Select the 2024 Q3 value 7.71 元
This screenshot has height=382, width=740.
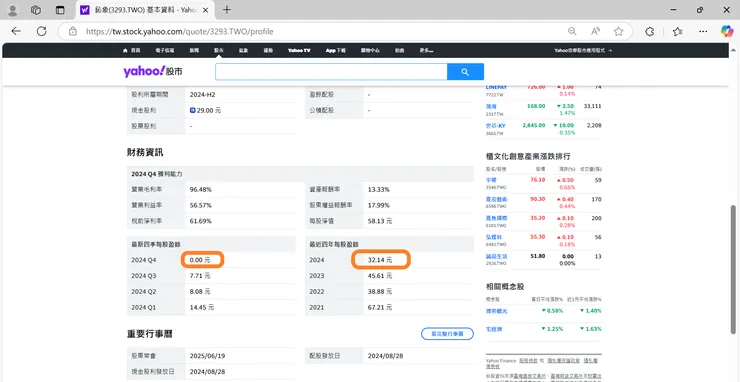click(x=200, y=276)
